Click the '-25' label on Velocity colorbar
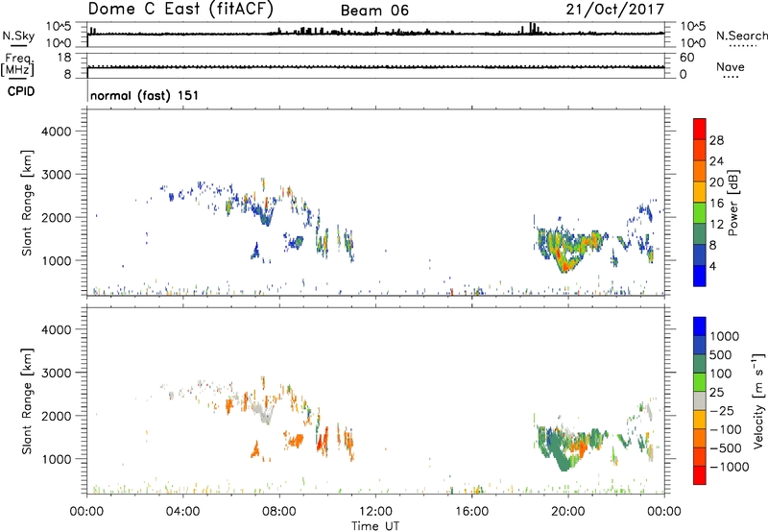 click(x=722, y=411)
